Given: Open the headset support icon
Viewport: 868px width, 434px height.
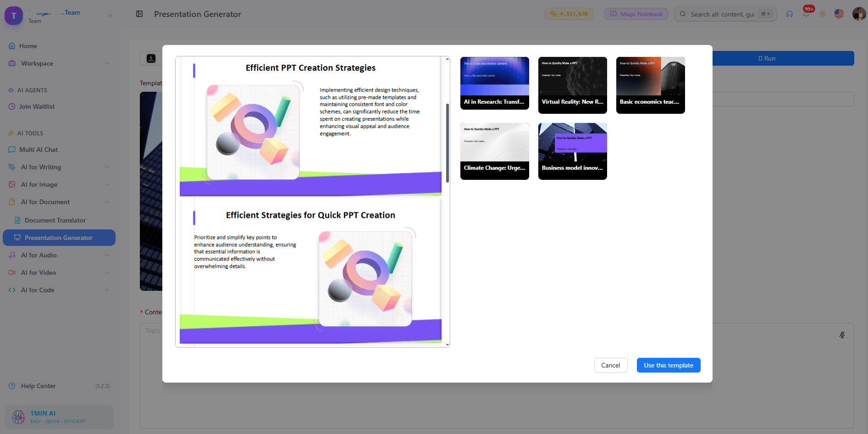Looking at the screenshot, I should [x=790, y=14].
